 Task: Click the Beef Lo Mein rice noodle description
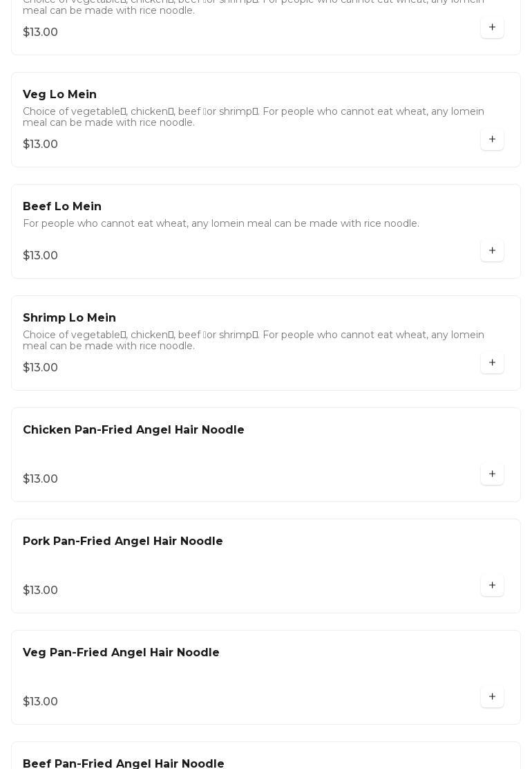click(x=221, y=223)
